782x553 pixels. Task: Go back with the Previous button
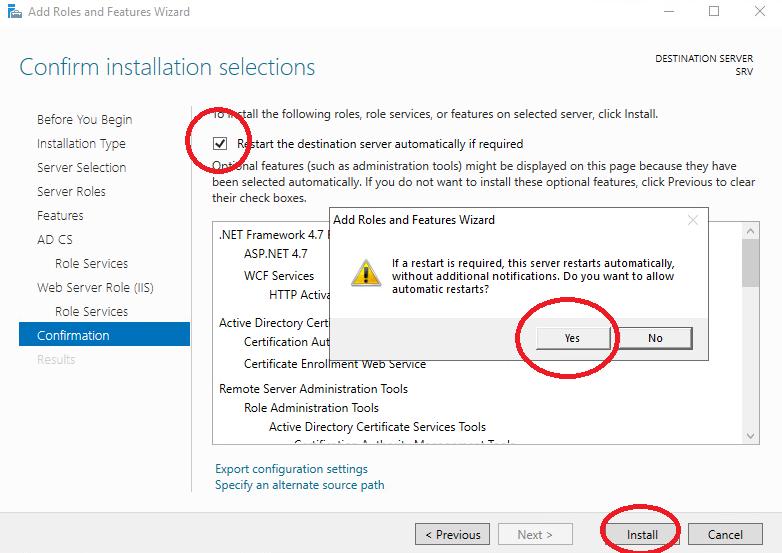(x=452, y=535)
